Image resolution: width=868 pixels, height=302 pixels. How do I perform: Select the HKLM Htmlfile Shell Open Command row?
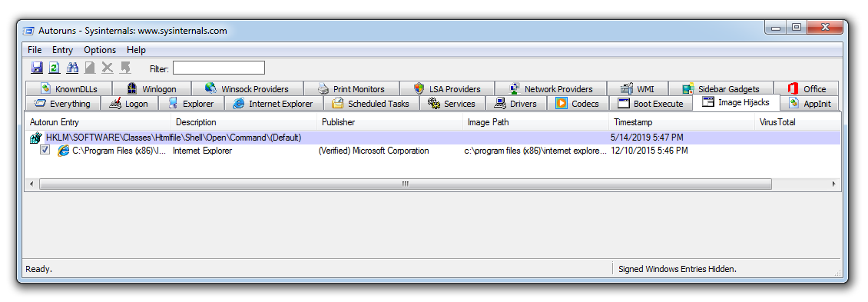point(433,138)
